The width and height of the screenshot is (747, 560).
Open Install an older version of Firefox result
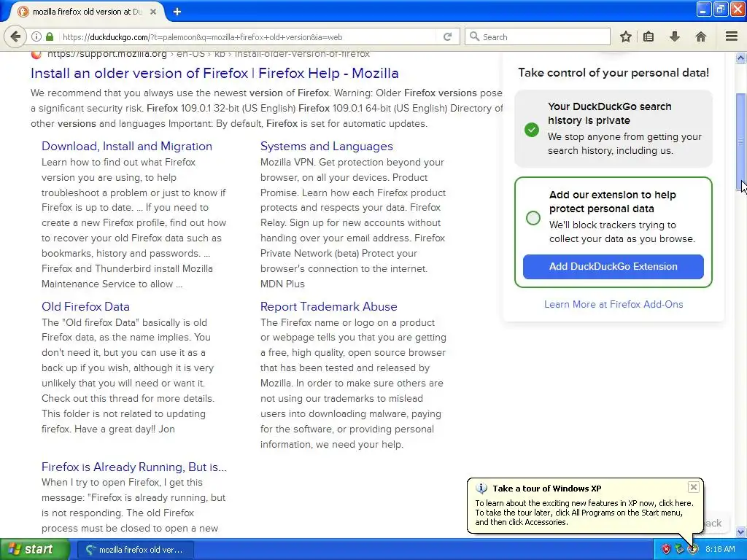pyautogui.click(x=214, y=74)
